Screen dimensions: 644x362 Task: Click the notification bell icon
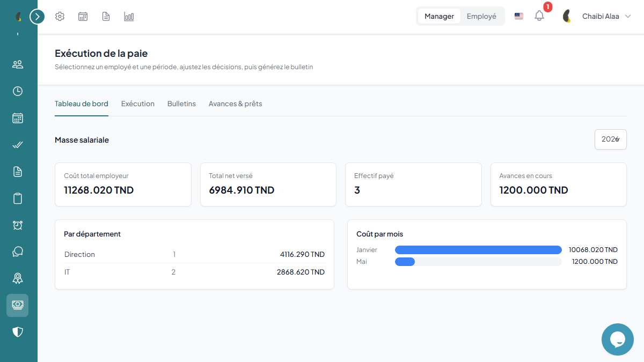tap(539, 16)
